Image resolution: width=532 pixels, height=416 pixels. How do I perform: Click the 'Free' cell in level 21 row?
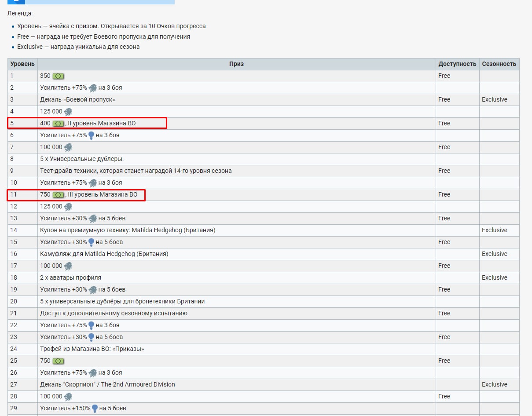(x=457, y=314)
